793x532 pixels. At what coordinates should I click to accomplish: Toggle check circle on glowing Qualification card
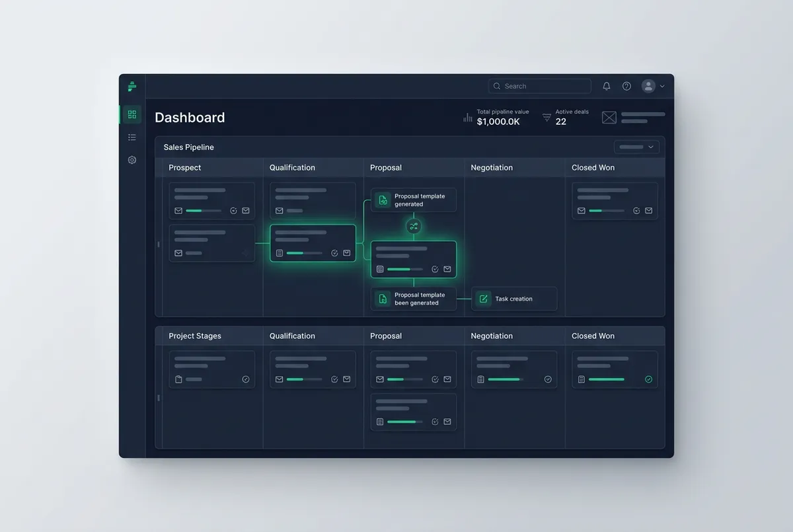pos(334,253)
